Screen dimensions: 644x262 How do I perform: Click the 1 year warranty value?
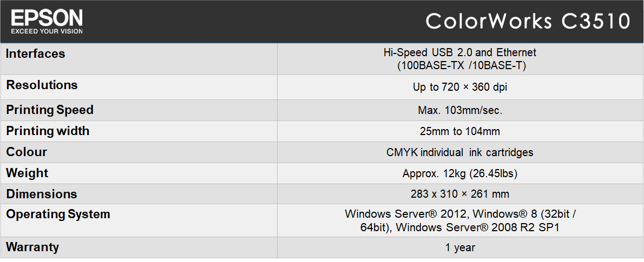(460, 247)
